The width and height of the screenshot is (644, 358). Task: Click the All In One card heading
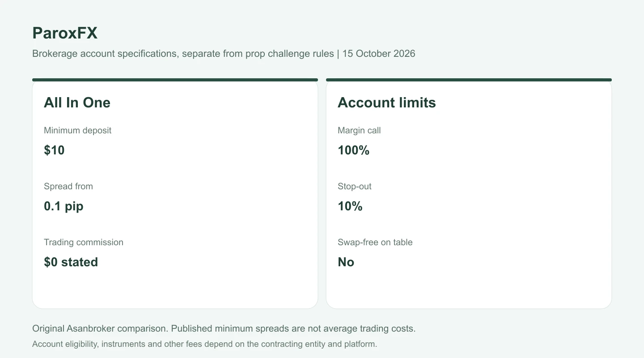[77, 102]
